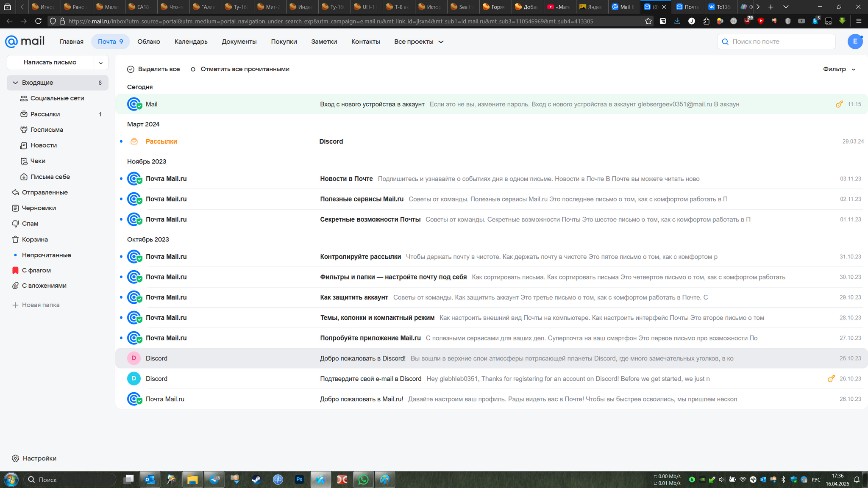Open the Чеки receipts folder
Viewport: 868px width, 488px height.
coord(38,161)
